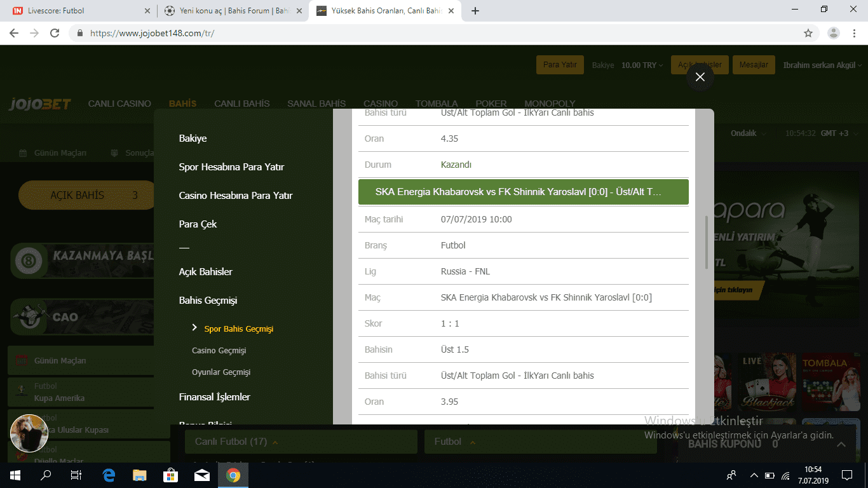Expand Canlı Futbol (17) section
The height and width of the screenshot is (488, 868).
pyautogui.click(x=301, y=442)
